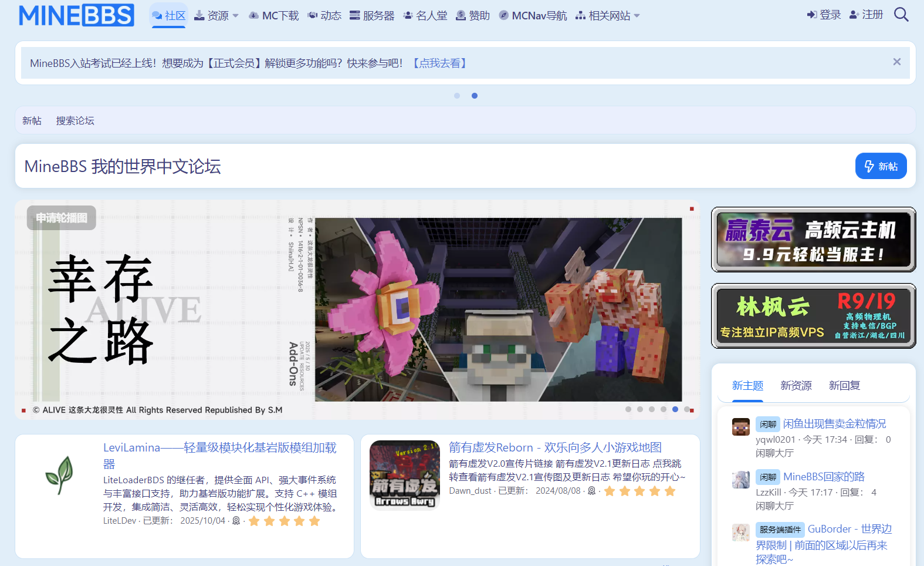Open 社区 community nav item
This screenshot has width=924, height=566.
point(168,15)
